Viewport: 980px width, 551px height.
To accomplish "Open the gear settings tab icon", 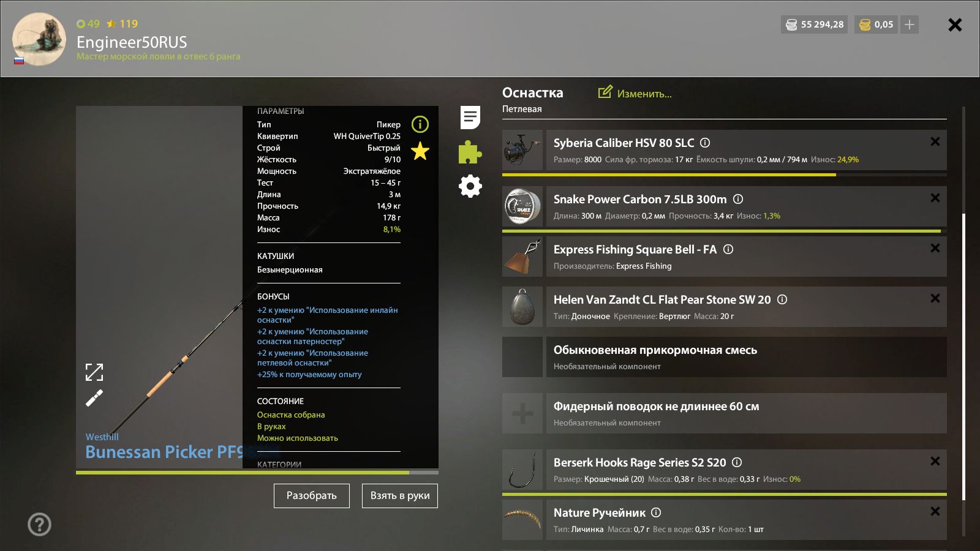I will [470, 186].
